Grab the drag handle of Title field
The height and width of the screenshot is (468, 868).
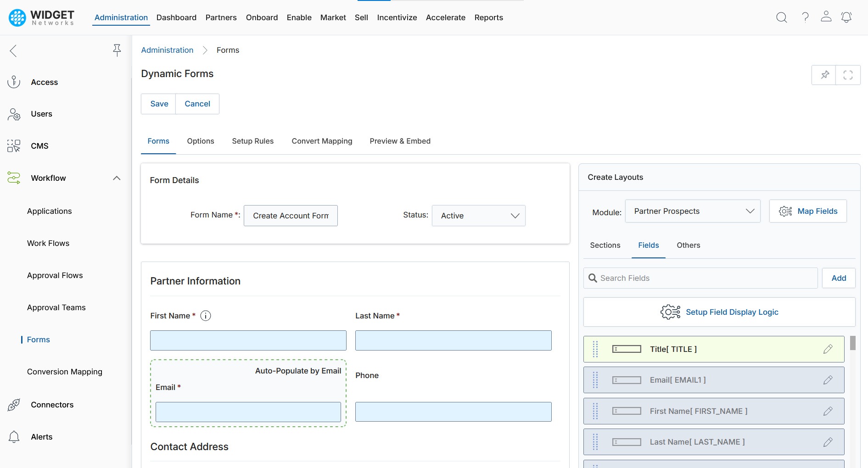[595, 349]
